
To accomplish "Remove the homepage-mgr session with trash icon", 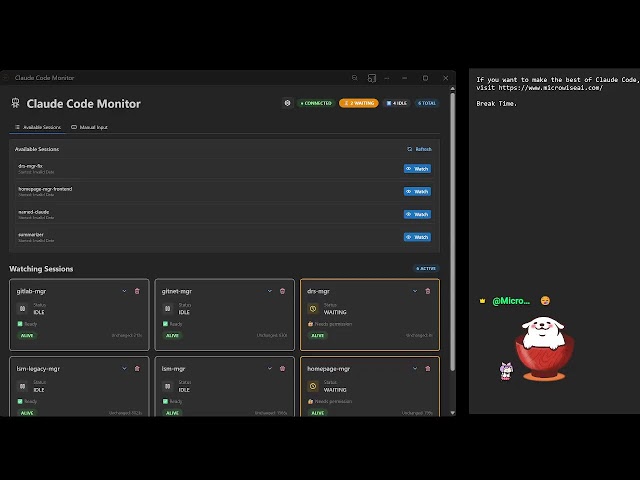I will point(428,369).
